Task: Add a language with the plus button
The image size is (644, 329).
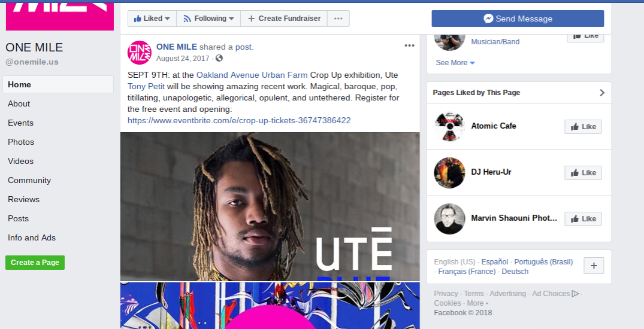Action: point(594,266)
